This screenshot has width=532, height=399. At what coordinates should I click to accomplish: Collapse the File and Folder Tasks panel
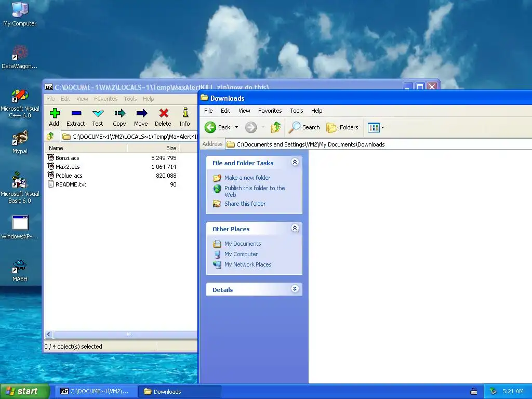295,162
